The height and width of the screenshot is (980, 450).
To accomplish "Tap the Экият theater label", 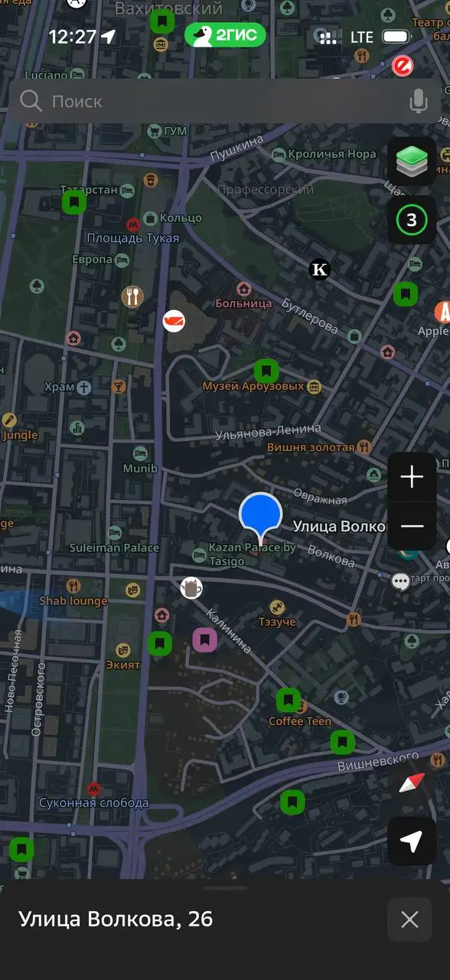I will pyautogui.click(x=123, y=665).
